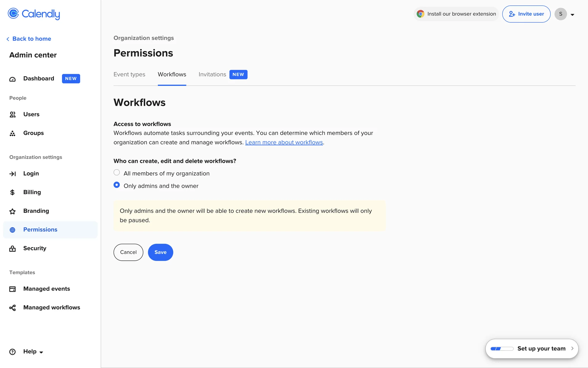Image resolution: width=588 pixels, height=368 pixels.
Task: Open Learn more about workflows link
Action: [284, 143]
